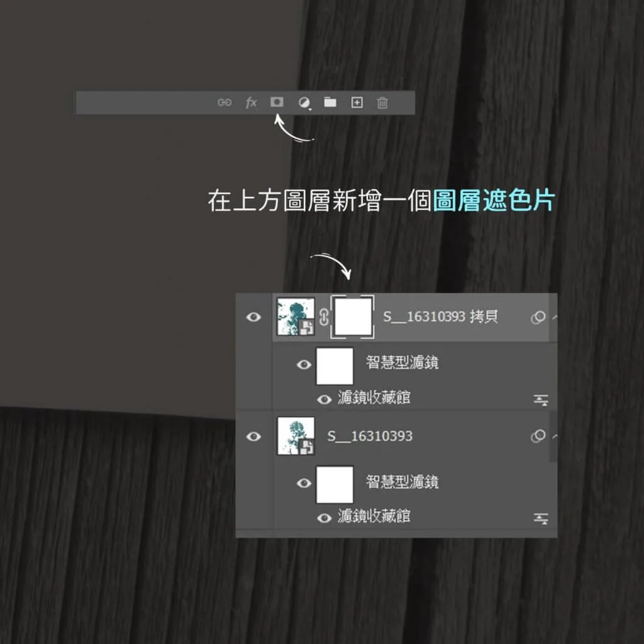The width and height of the screenshot is (644, 644).
Task: Collapse smart filters of S__16310393 layer
Action: click(x=555, y=436)
